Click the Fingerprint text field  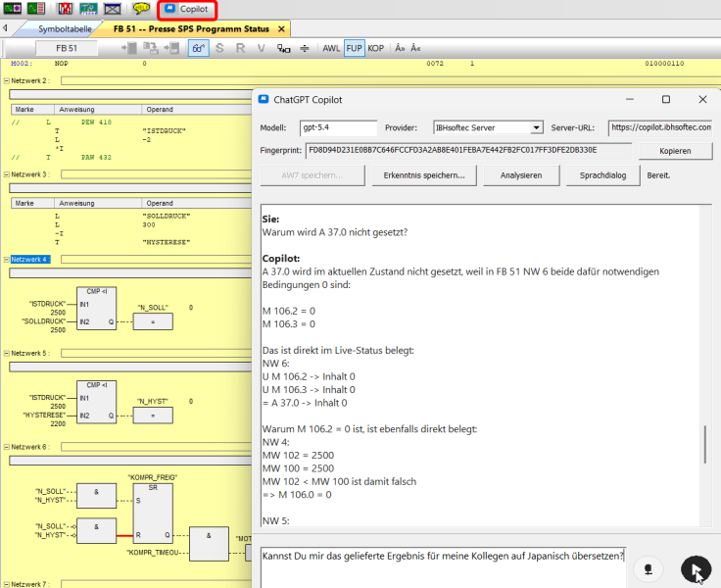pyautogui.click(x=468, y=151)
